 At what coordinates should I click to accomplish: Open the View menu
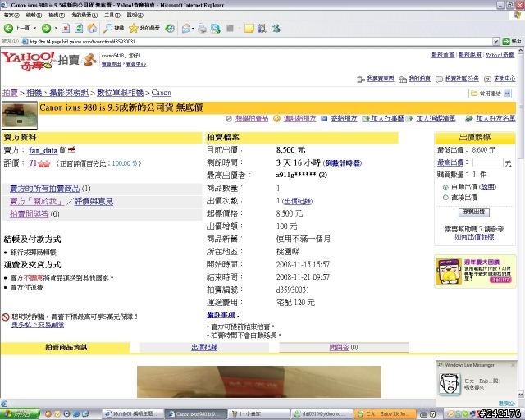pos(57,15)
